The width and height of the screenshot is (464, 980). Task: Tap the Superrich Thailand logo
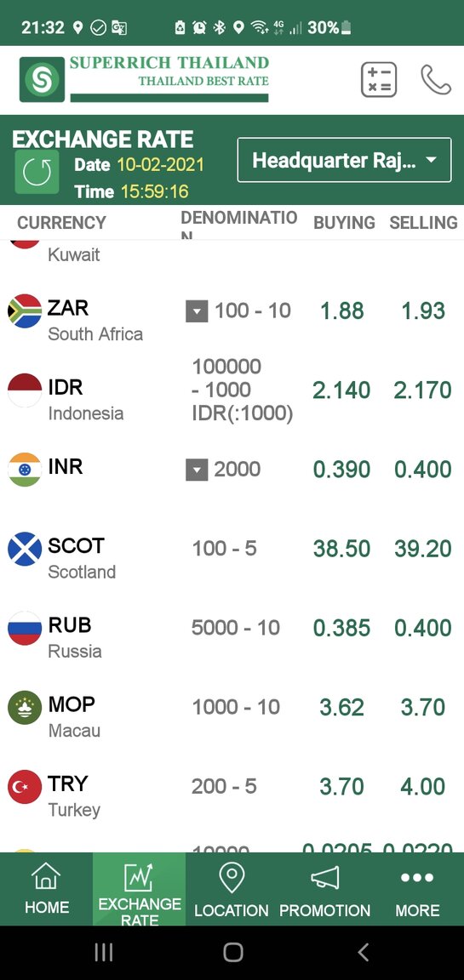coord(145,79)
